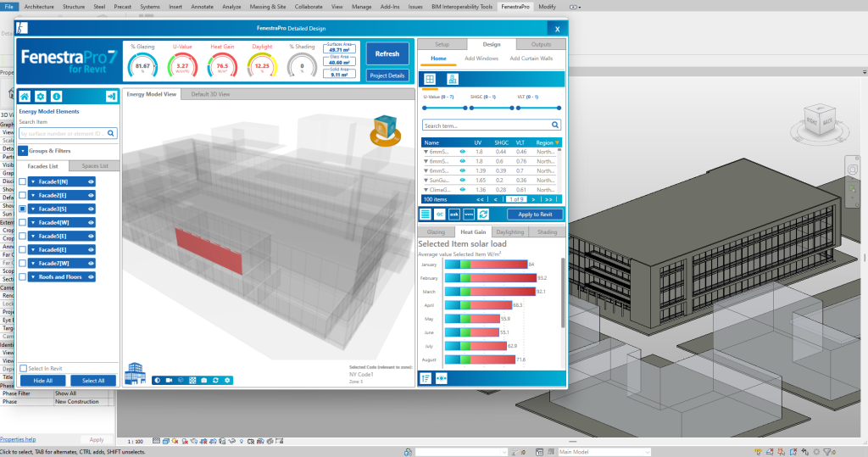Collapse left panel with the arrow-to-bar icon
Viewport: 868px width, 457px height.
pyautogui.click(x=111, y=97)
